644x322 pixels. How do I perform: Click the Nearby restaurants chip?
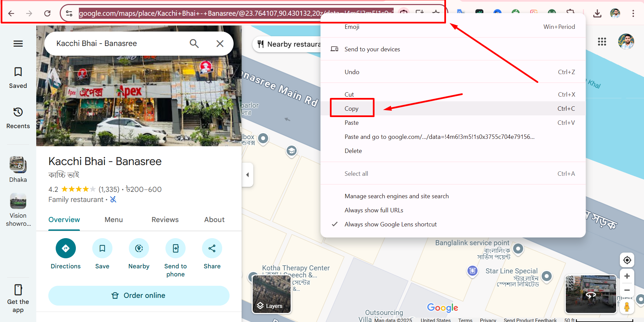point(287,44)
